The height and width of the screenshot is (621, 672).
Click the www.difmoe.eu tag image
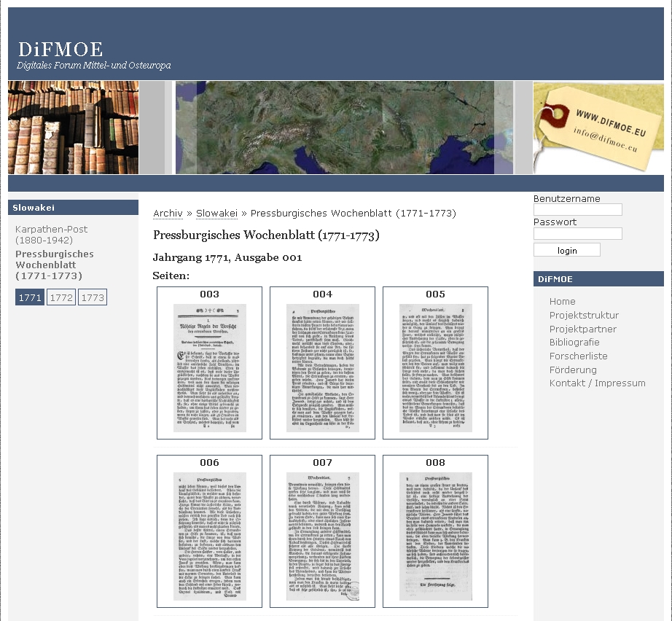[598, 128]
